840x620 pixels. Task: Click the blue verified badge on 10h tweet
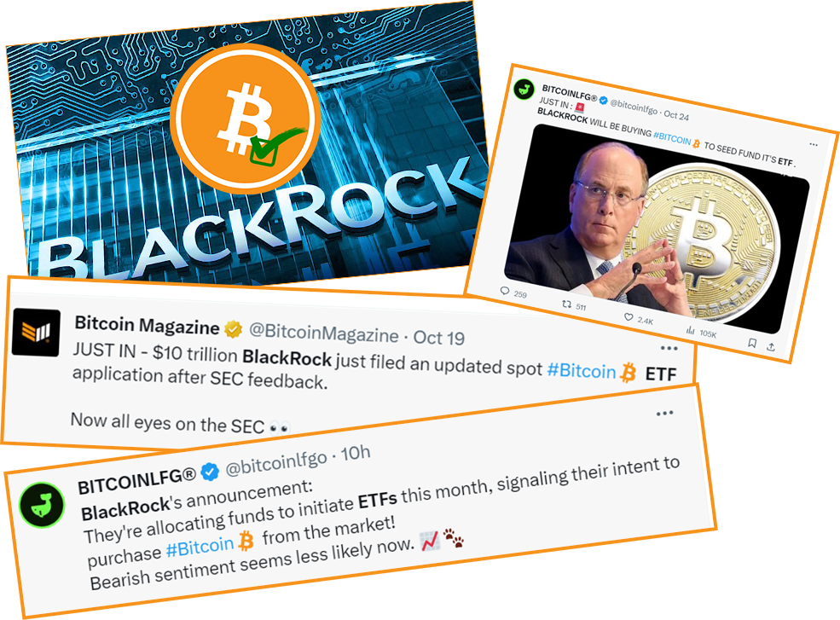coord(210,472)
